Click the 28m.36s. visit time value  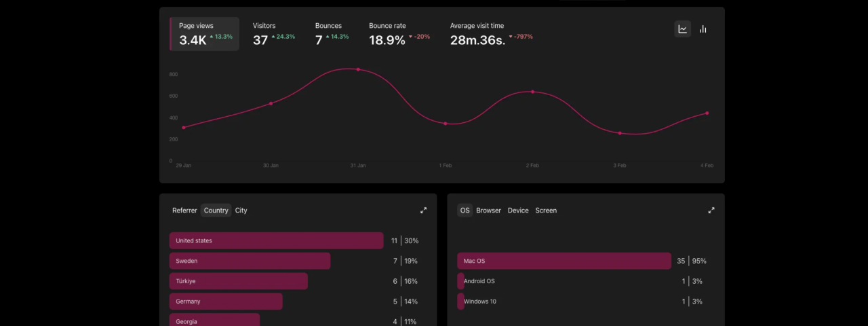(x=477, y=41)
